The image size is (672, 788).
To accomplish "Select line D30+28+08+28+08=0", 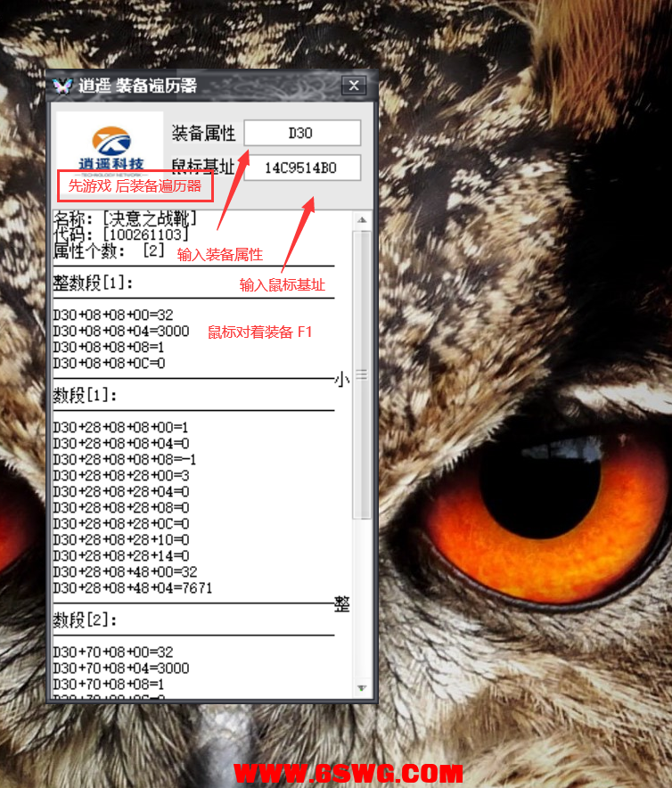I will point(121,508).
